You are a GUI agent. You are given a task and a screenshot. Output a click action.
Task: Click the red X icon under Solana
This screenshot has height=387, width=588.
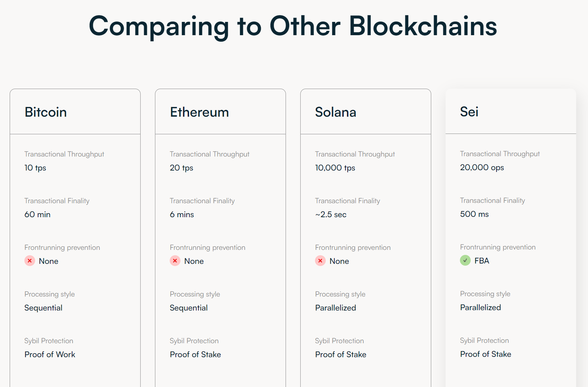(320, 261)
